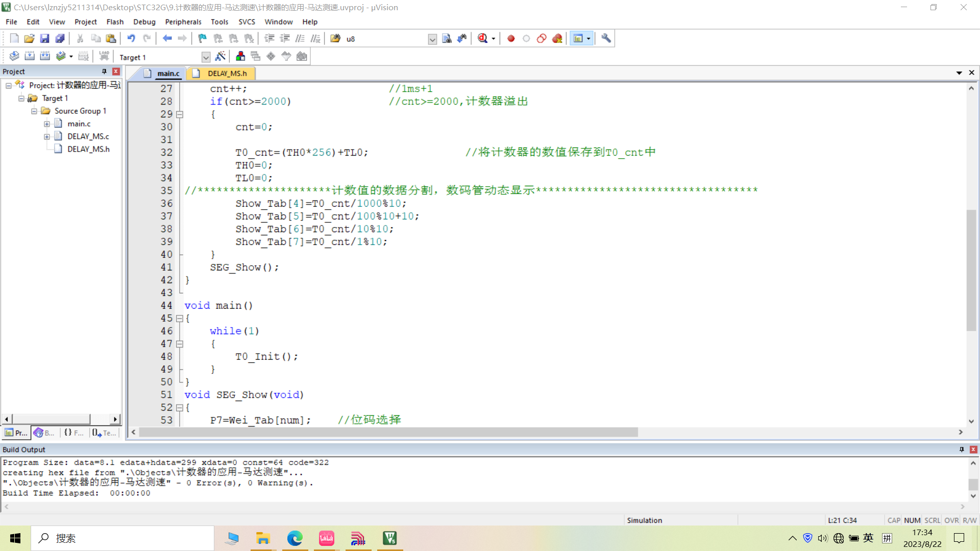Click the NUM status indicator
Viewport: 980px width, 551px height.
[x=912, y=520]
